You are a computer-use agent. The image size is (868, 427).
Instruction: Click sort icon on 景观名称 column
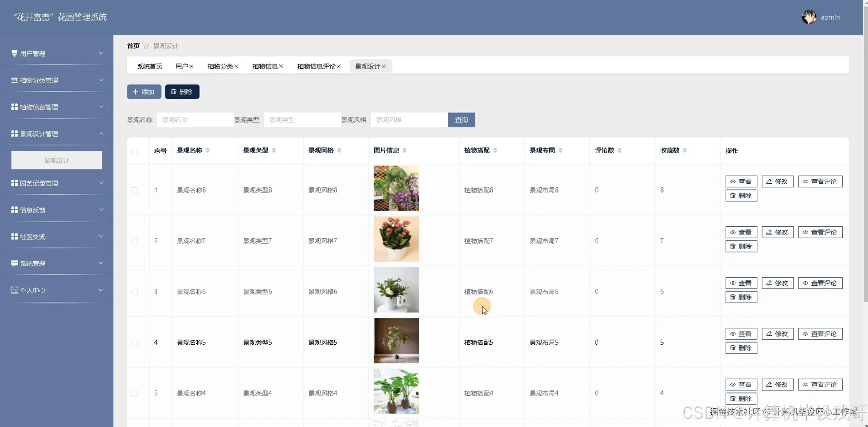pos(208,150)
